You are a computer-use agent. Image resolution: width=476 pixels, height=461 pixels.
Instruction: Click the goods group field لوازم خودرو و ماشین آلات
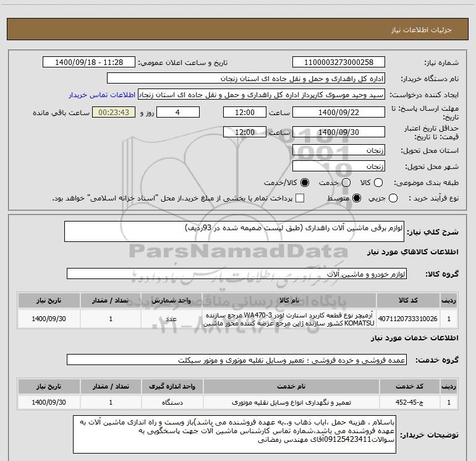pyautogui.click(x=237, y=274)
